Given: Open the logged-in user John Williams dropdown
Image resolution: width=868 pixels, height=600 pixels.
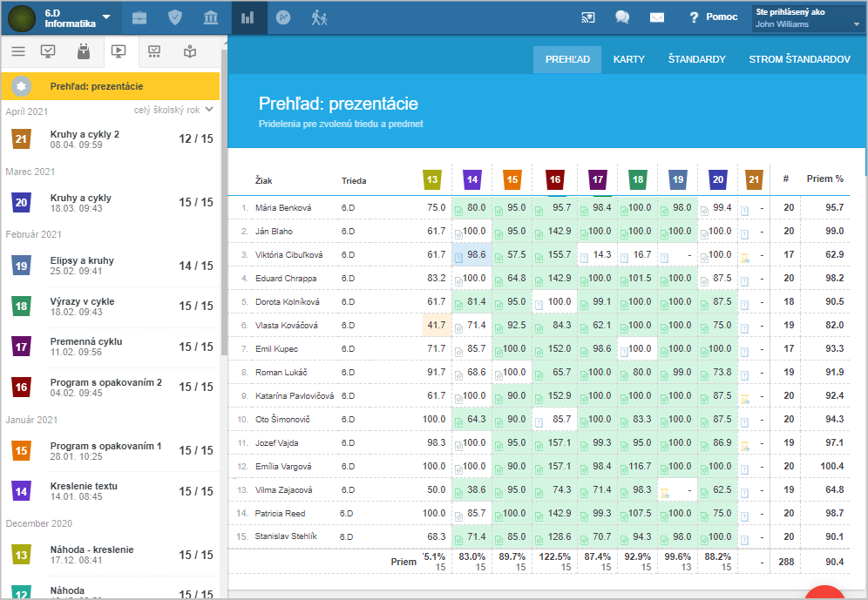Looking at the screenshot, I should coord(807,18).
